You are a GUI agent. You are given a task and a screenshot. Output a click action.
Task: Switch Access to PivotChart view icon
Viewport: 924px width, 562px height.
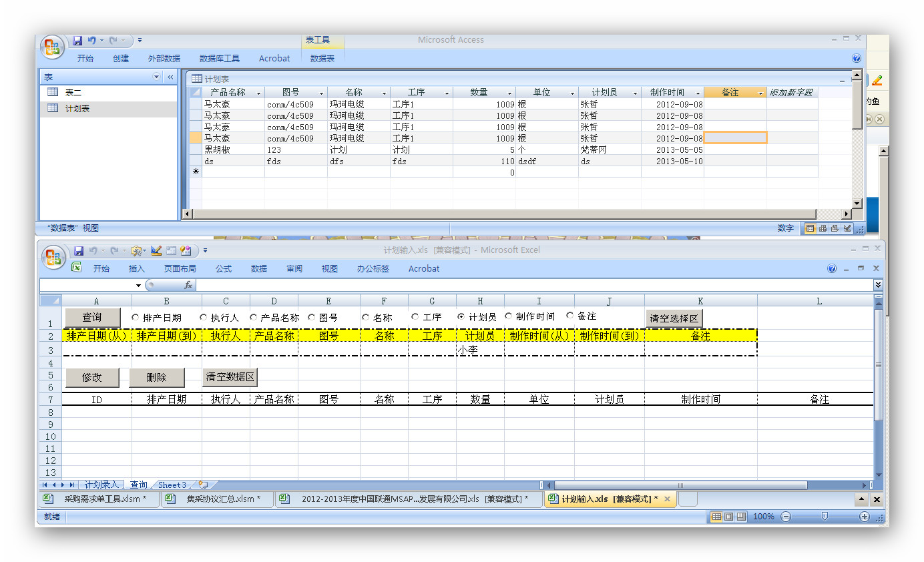click(835, 228)
